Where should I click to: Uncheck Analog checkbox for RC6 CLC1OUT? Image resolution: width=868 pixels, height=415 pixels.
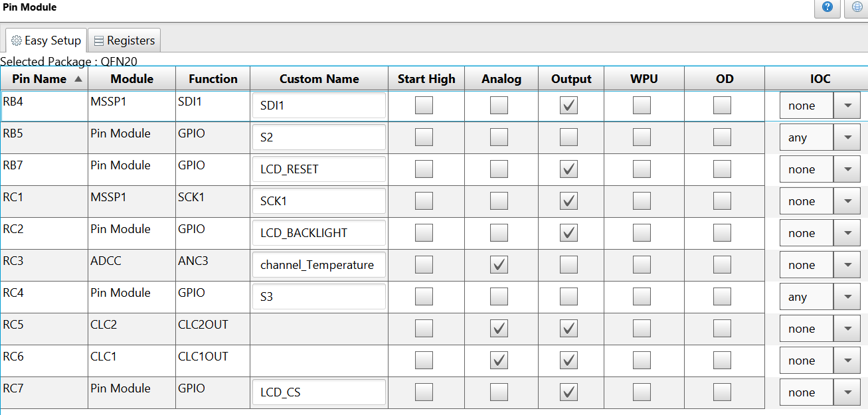click(x=499, y=361)
